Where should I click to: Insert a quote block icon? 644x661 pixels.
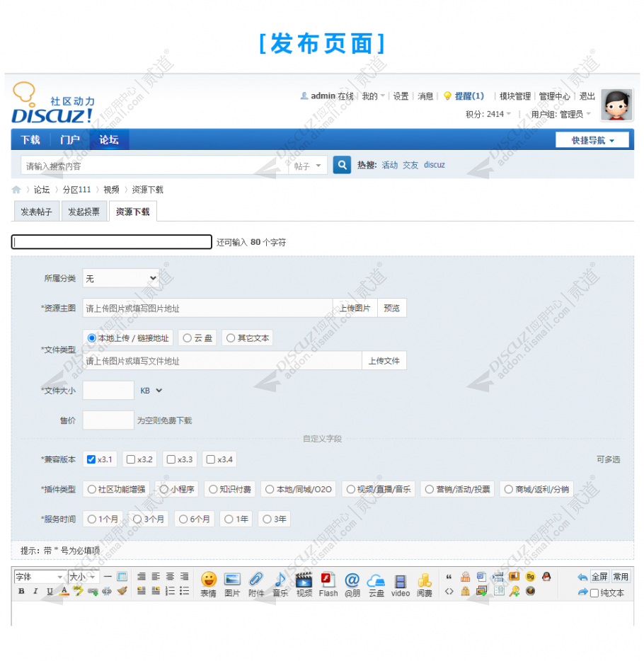[449, 577]
